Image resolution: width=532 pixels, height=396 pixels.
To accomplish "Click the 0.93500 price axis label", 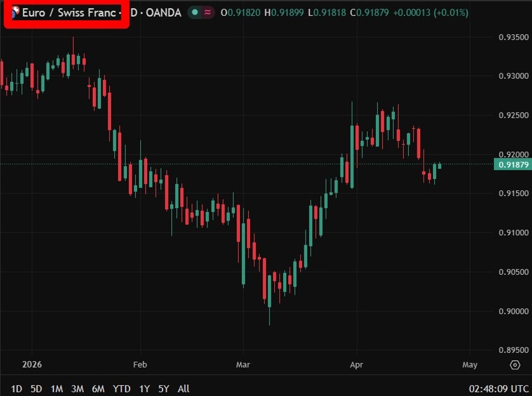I will [x=512, y=37].
